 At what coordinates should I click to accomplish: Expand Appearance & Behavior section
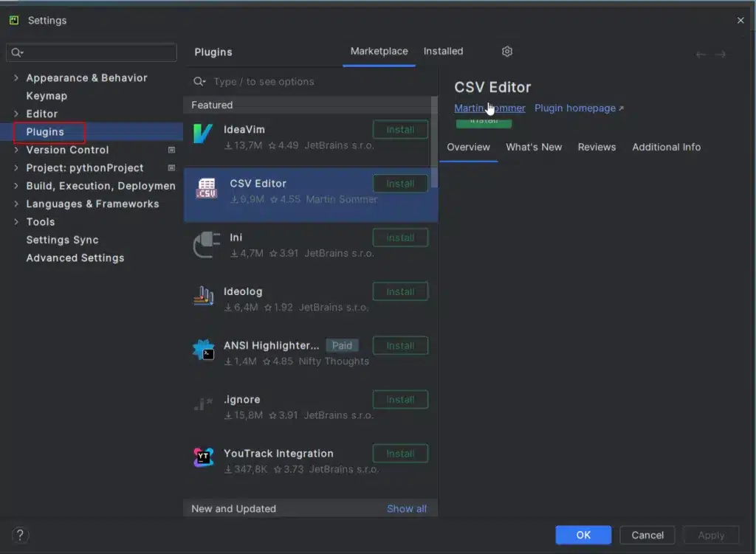tap(16, 77)
